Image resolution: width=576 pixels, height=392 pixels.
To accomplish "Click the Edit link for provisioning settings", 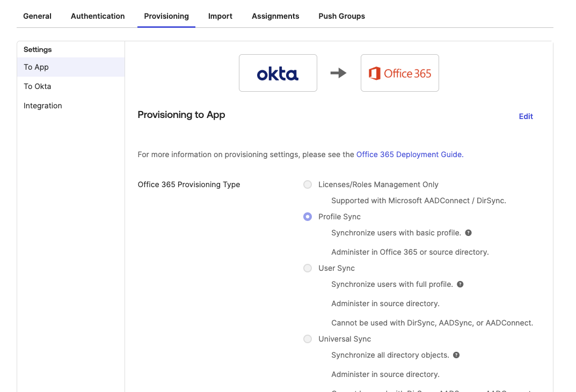I will pyautogui.click(x=526, y=116).
